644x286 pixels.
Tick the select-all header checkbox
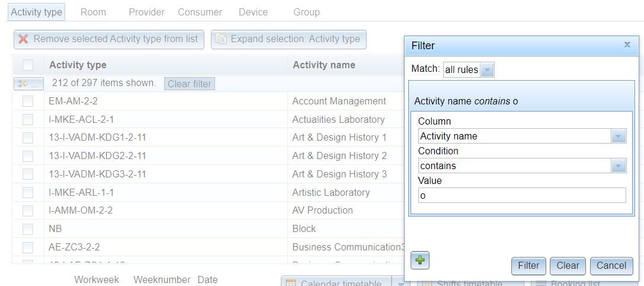click(28, 65)
